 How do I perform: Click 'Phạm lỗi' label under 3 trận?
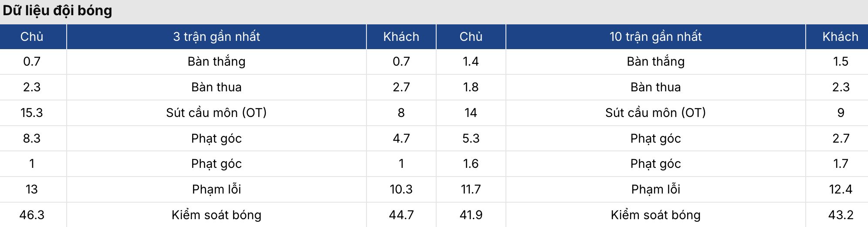coord(216,189)
